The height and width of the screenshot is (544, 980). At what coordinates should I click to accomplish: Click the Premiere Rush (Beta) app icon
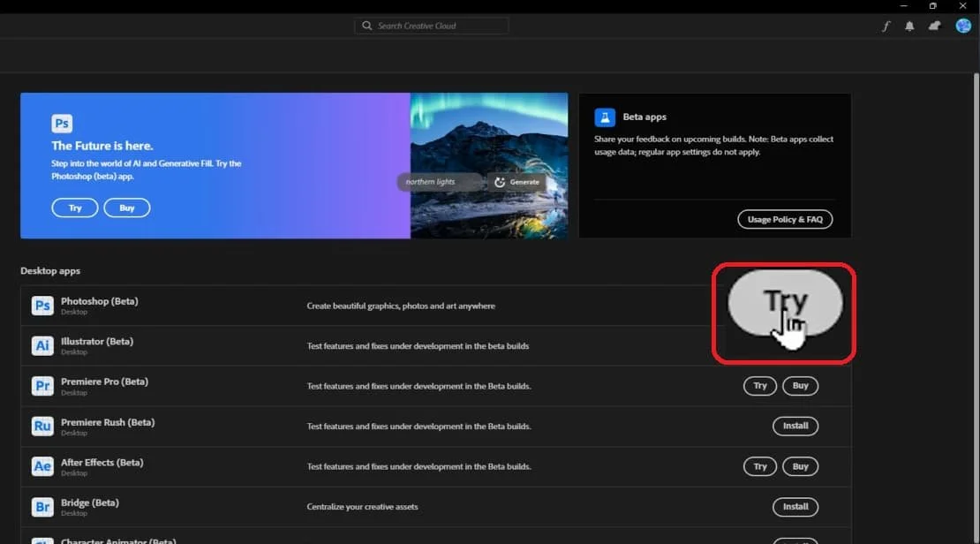click(42, 426)
